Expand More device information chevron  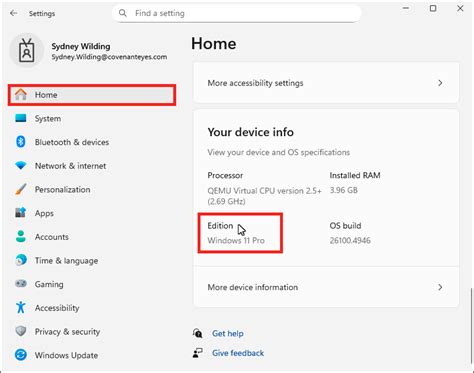click(x=440, y=287)
